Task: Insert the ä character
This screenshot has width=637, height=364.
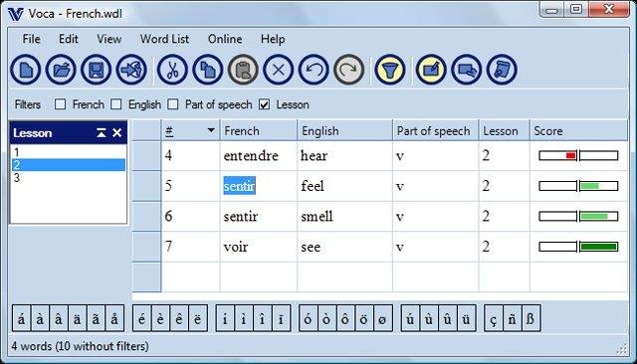Action: tap(78, 318)
